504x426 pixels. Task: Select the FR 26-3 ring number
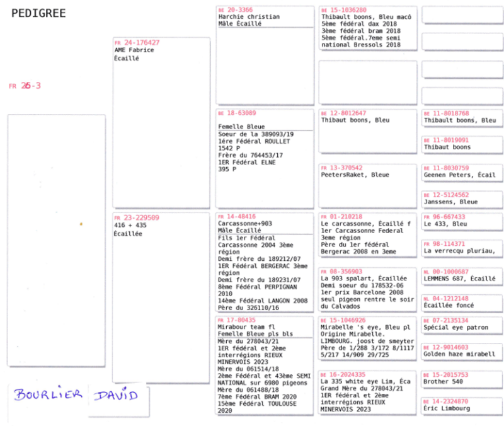point(25,86)
